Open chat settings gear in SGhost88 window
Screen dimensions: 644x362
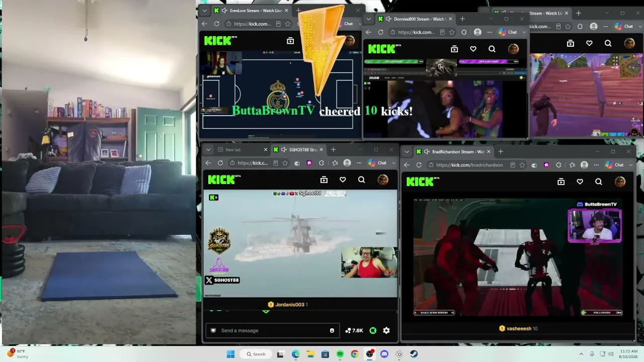[386, 330]
